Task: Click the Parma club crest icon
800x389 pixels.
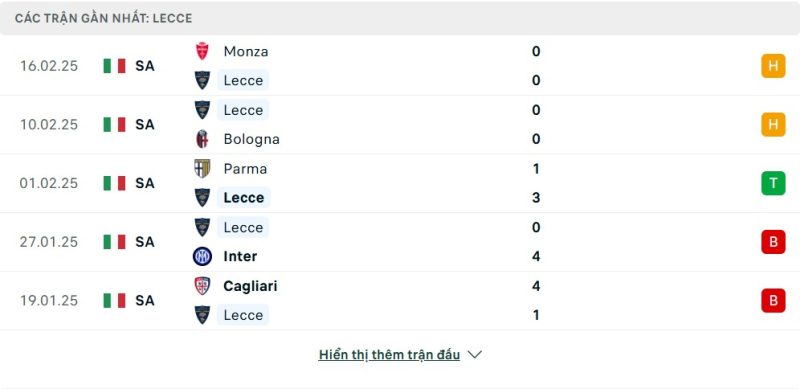Action: (202, 168)
